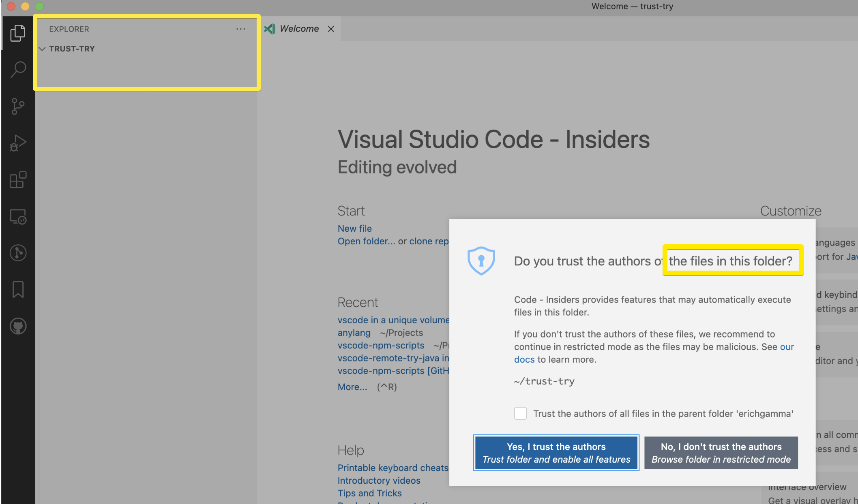Select the Explorer icon in the activity bar
This screenshot has height=504, width=858.
coord(17,33)
